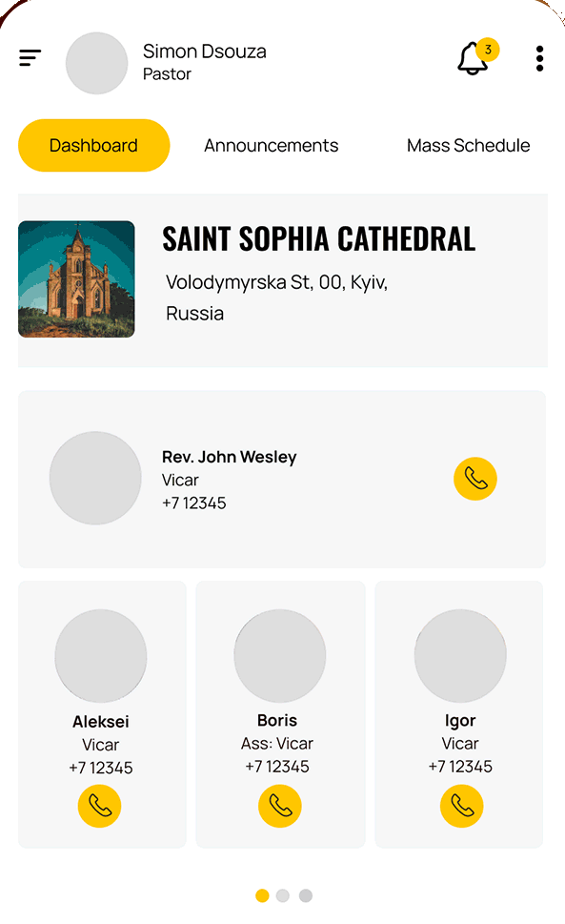The width and height of the screenshot is (565, 924).
Task: Open the hamburger menu icon
Action: (30, 58)
